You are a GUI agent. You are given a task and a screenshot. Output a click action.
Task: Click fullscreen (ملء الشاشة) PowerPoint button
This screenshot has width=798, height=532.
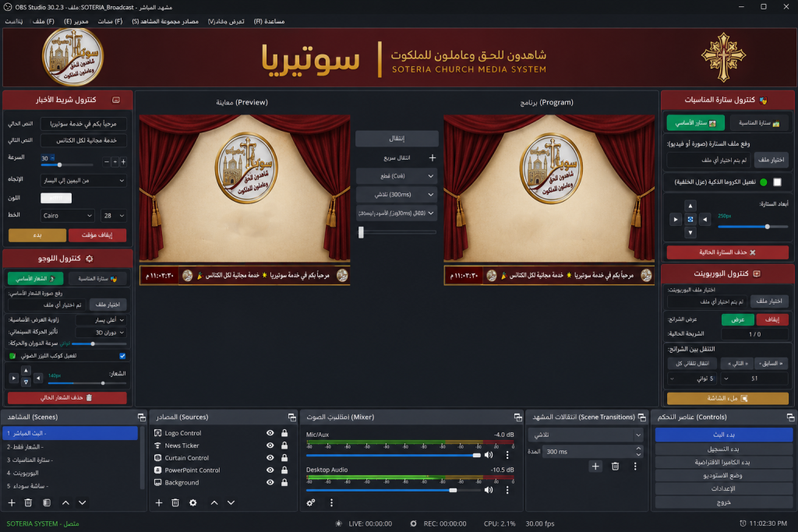click(728, 398)
